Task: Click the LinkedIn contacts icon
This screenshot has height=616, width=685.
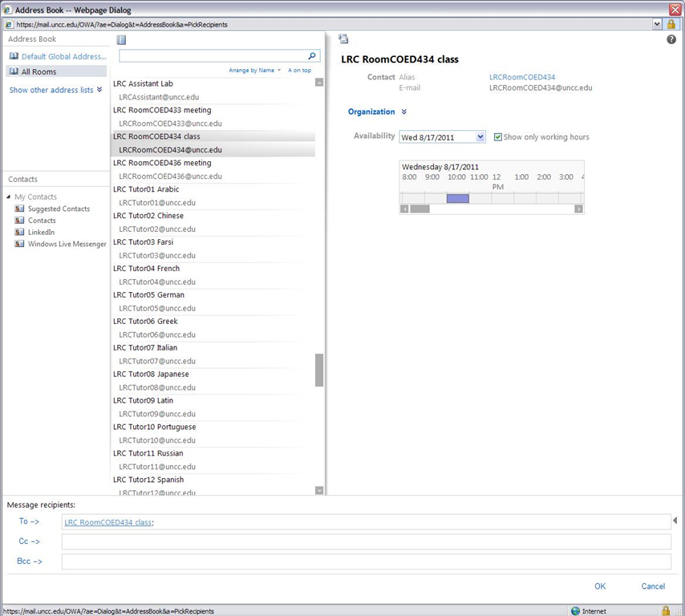Action: pyautogui.click(x=20, y=232)
